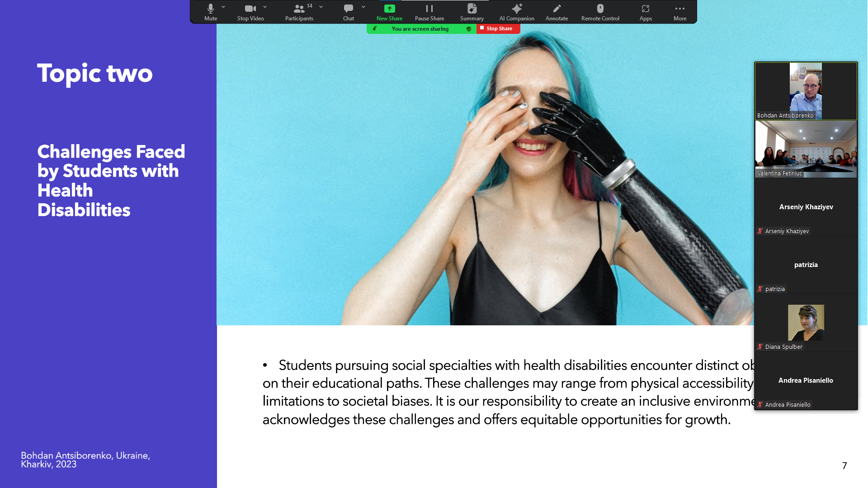Open the More menu
868x488 pixels.
(679, 12)
